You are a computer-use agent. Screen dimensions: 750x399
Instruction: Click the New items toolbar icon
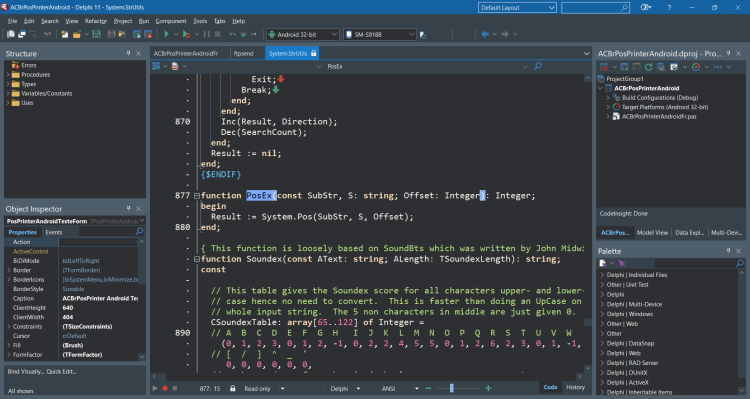pyautogui.click(x=65, y=34)
